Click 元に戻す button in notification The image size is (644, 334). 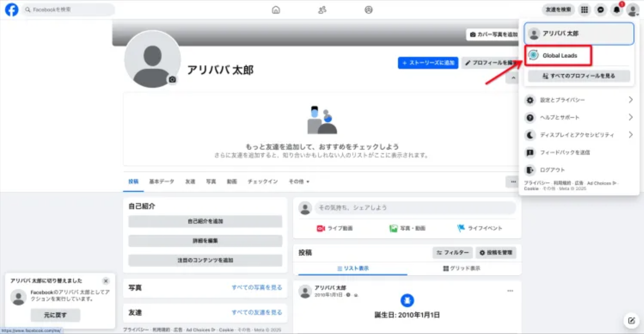pos(55,315)
